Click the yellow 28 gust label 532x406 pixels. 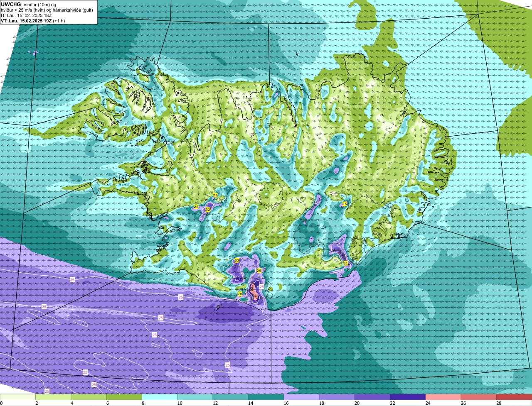(x=240, y=294)
